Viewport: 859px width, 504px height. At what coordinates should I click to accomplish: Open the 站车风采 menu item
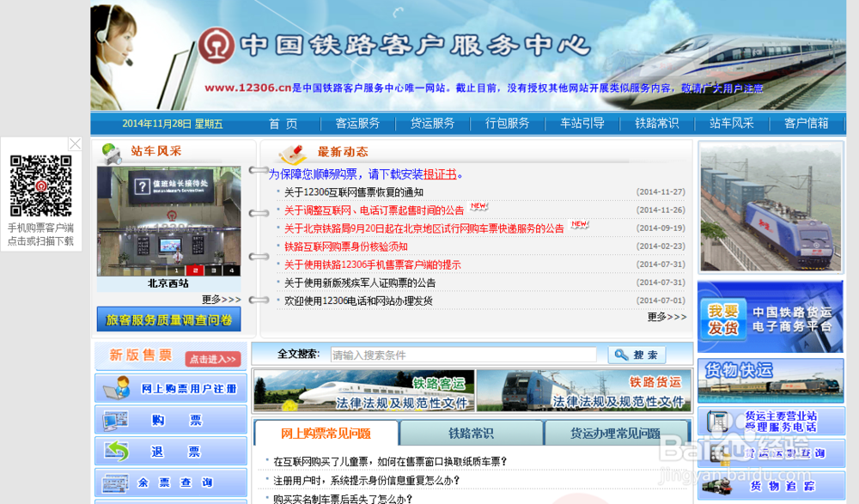(731, 124)
